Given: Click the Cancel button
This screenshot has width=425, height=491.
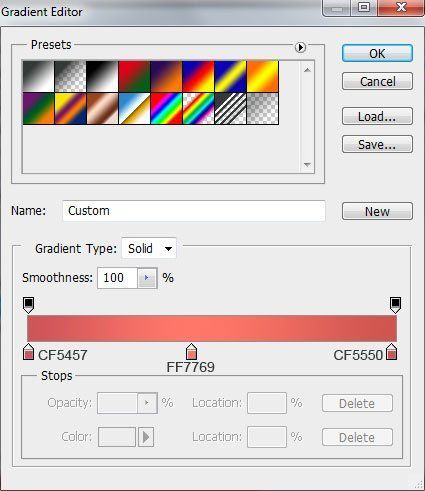Looking at the screenshot, I should (377, 81).
